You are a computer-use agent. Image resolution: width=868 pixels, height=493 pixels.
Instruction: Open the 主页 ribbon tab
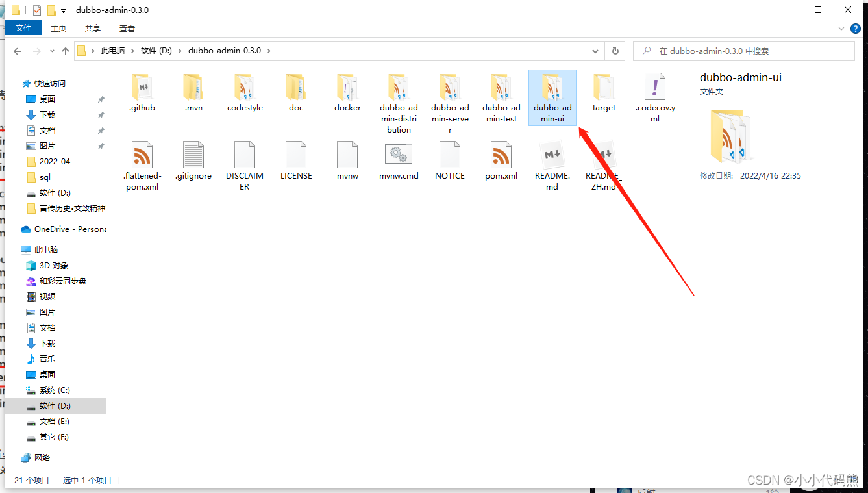[58, 28]
